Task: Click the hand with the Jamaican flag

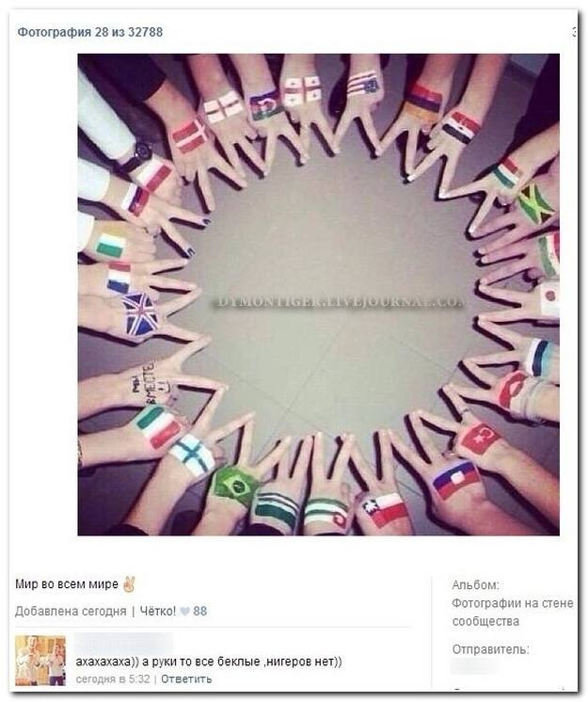Action: 533,205
